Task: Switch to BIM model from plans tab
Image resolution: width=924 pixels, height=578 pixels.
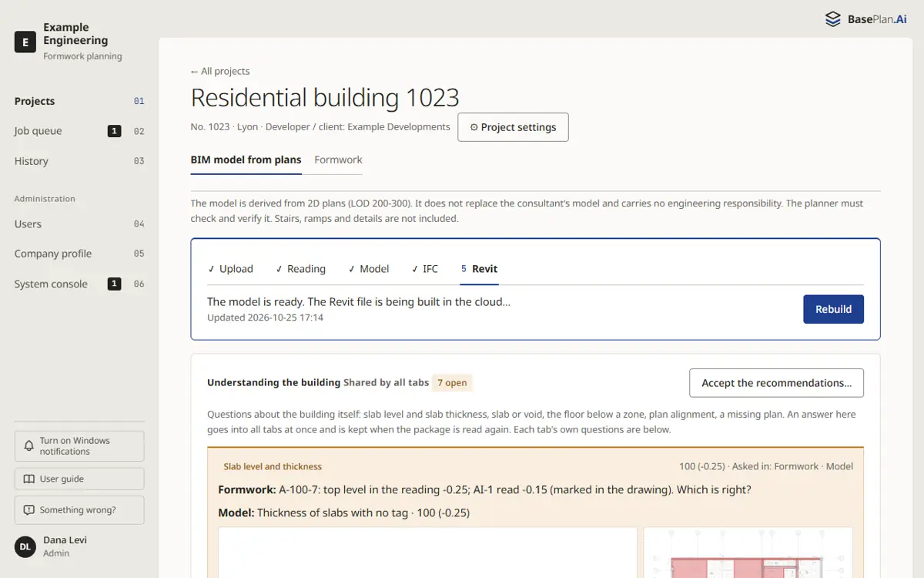Action: coord(246,160)
